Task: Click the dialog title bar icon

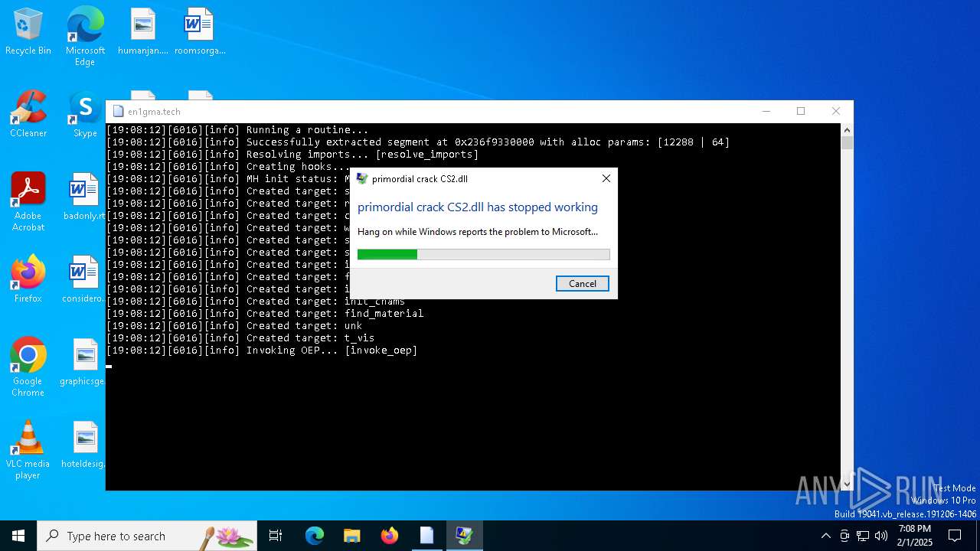Action: pos(362,179)
